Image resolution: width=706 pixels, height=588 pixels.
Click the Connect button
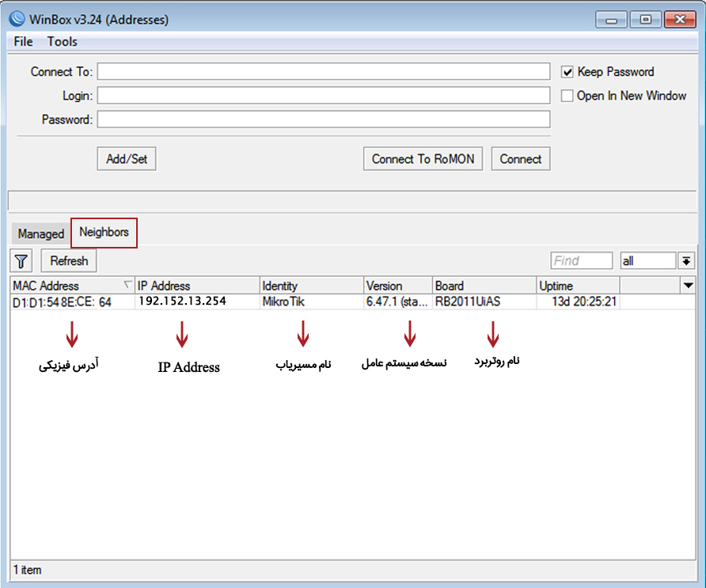pos(520,159)
